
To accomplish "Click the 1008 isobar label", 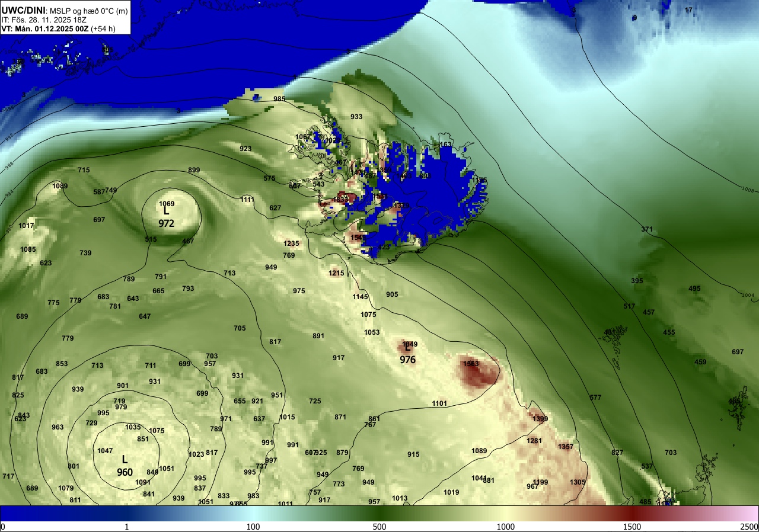I will (x=748, y=190).
